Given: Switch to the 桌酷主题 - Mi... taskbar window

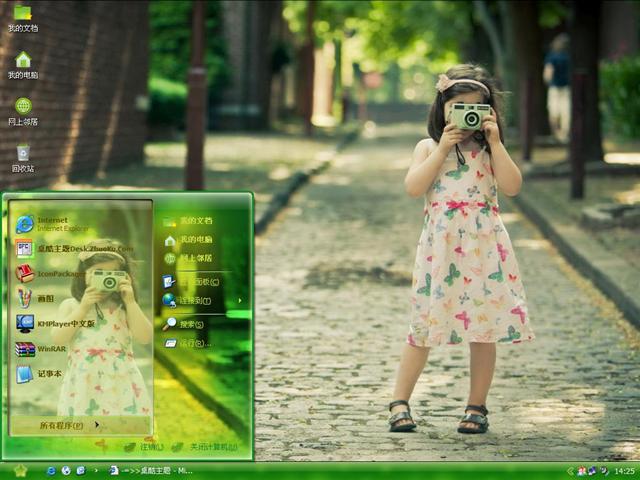Looking at the screenshot, I should click(x=150, y=471).
